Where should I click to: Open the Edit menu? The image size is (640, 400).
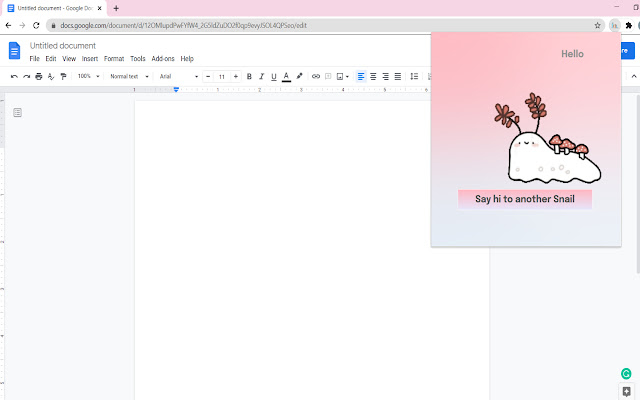(51, 59)
